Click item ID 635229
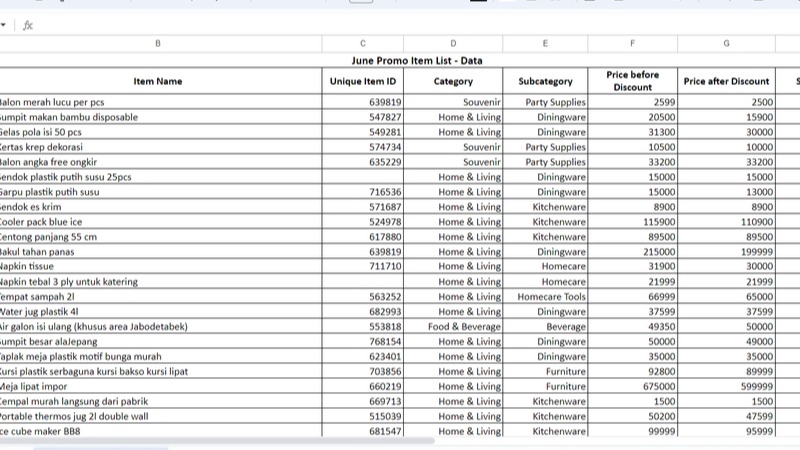 (x=363, y=162)
